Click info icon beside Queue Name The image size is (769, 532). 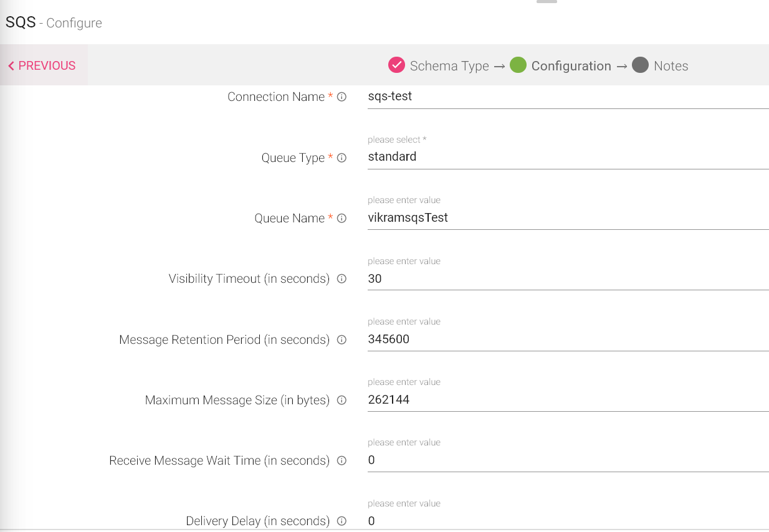coord(342,219)
